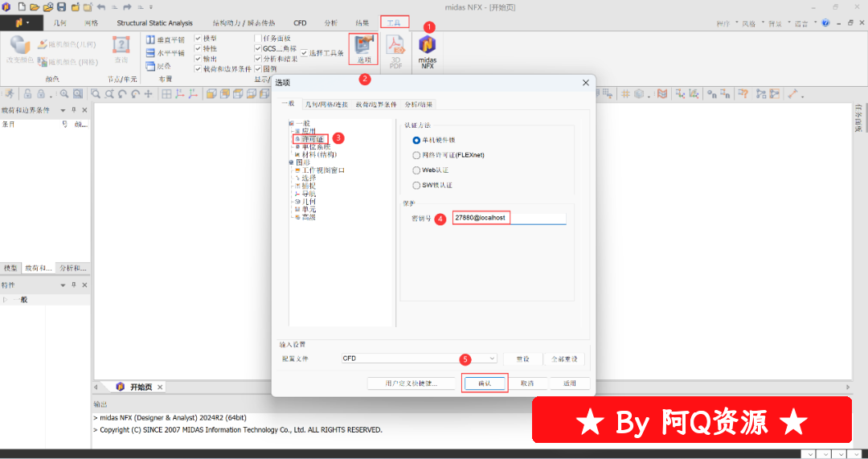
Task: Toggle the 特性 (Properties) checkbox
Action: click(199, 49)
